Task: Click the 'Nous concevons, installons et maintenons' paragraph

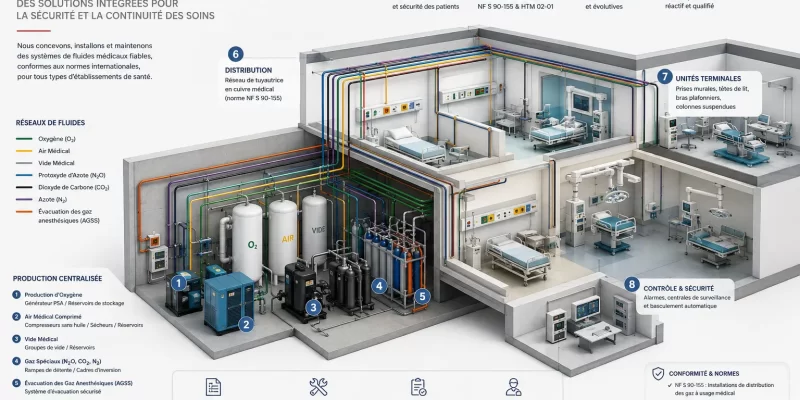Action: [x=85, y=61]
